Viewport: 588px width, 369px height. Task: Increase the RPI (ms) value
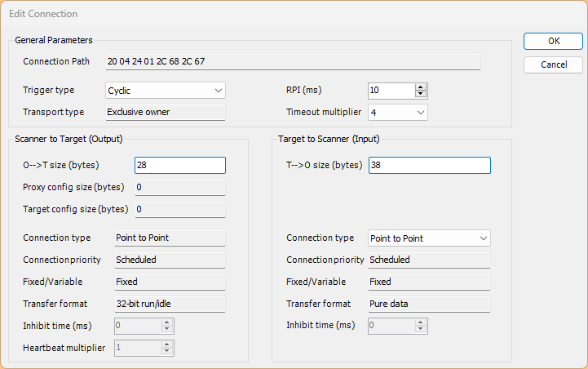(x=420, y=87)
